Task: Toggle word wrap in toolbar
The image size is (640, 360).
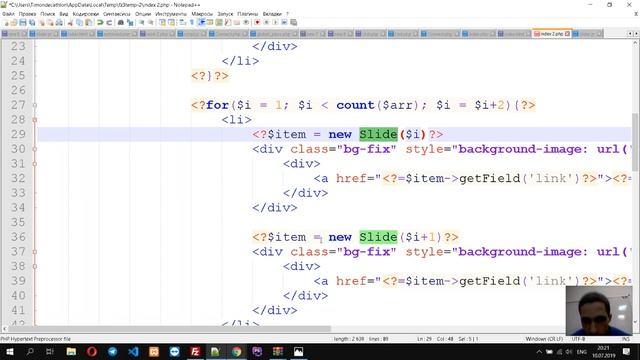Action: click(182, 22)
